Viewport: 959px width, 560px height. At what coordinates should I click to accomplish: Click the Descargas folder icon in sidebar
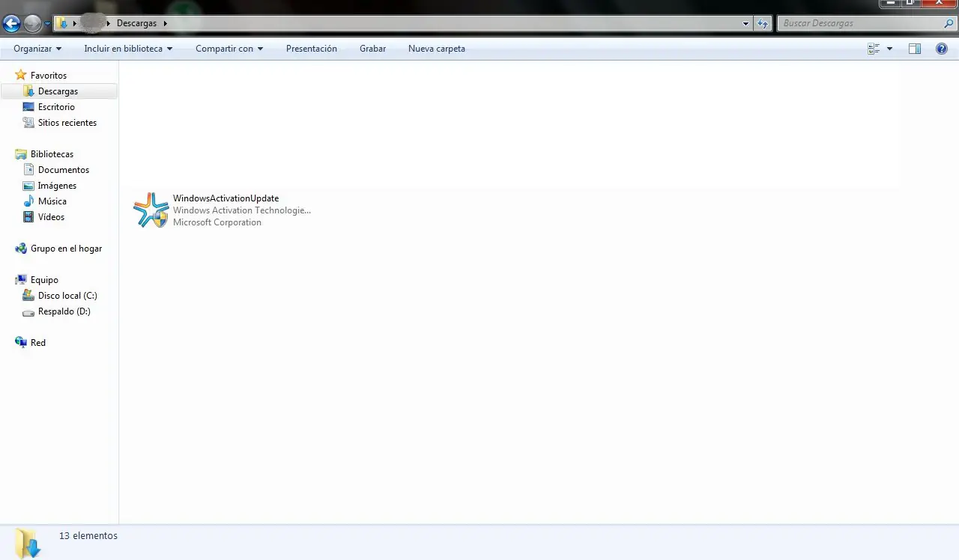28,91
